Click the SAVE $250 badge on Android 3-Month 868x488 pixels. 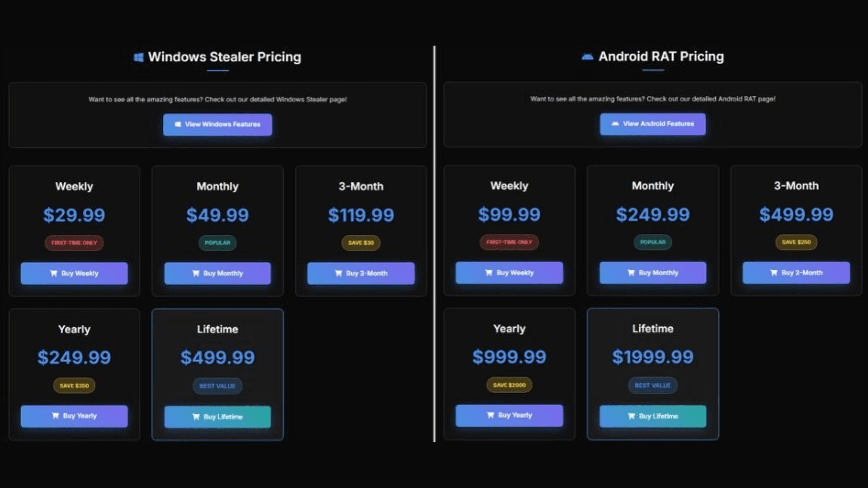pyautogui.click(x=796, y=242)
